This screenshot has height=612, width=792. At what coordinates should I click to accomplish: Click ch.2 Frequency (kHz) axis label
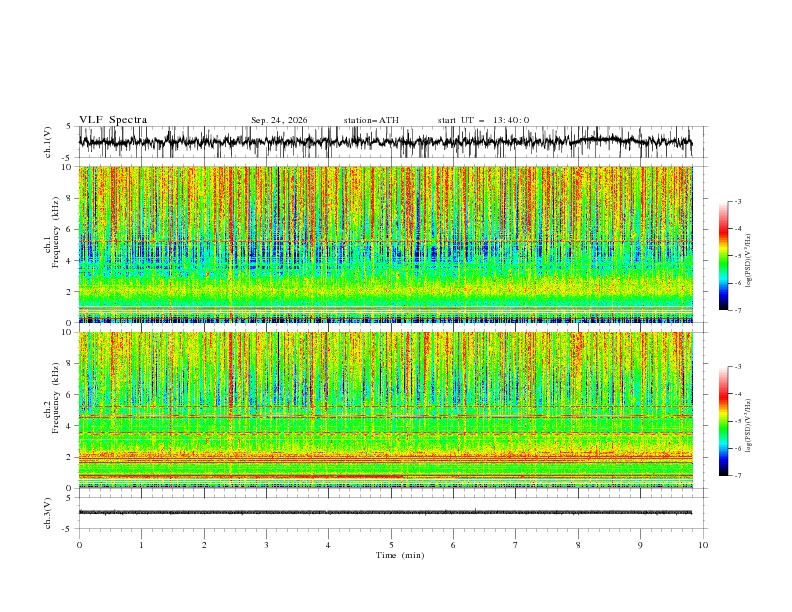tap(52, 397)
